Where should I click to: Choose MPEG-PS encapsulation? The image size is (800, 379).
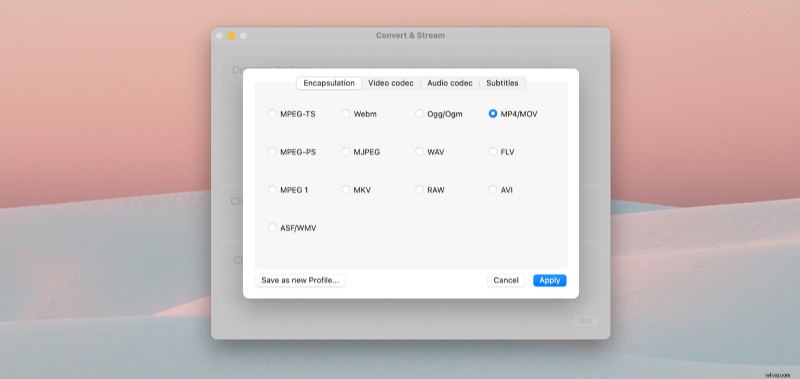click(272, 152)
